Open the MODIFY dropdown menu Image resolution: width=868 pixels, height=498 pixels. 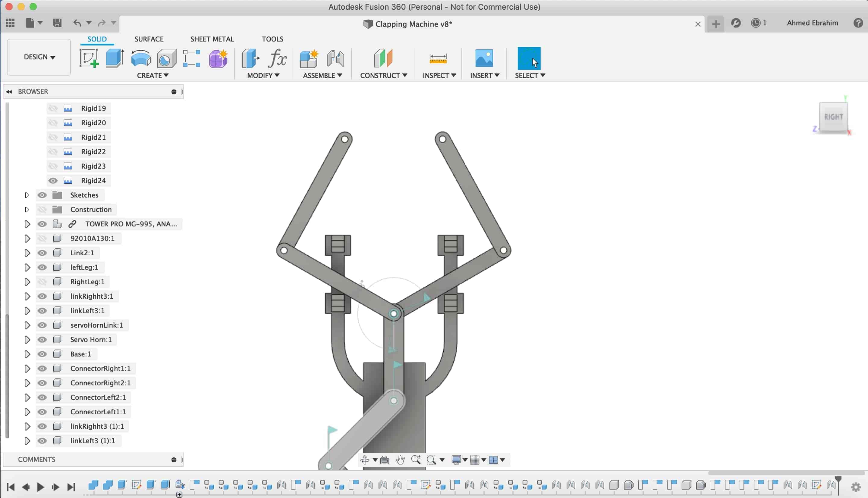(x=263, y=75)
